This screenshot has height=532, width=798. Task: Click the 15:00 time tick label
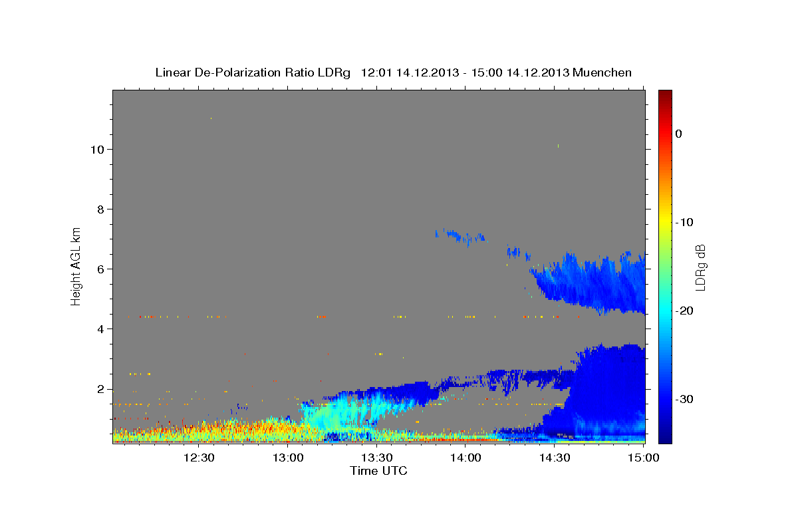[x=642, y=458]
